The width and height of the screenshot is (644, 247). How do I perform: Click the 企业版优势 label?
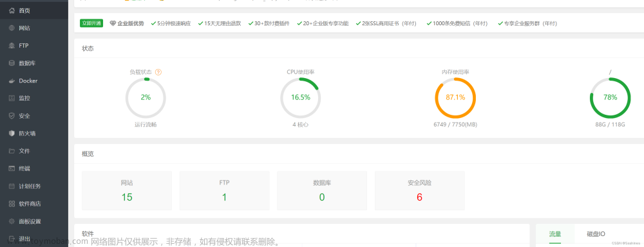coord(131,23)
